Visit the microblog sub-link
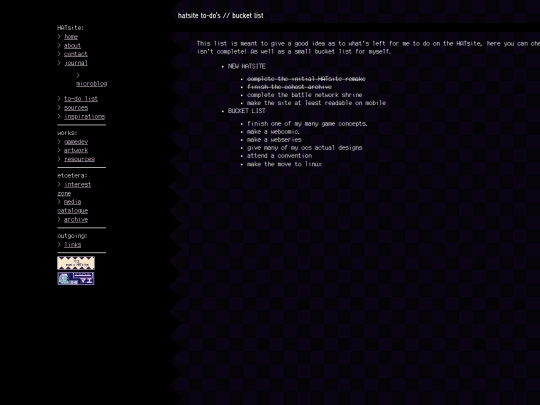The image size is (540, 405). [92, 84]
